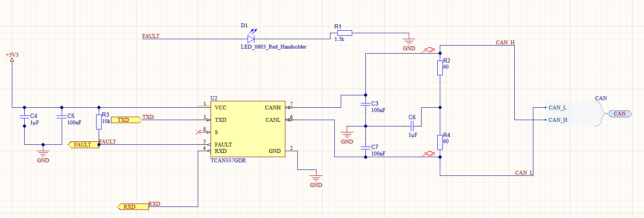The image size is (644, 218).
Task: Select the yellow TXD port
Action: [x=125, y=120]
